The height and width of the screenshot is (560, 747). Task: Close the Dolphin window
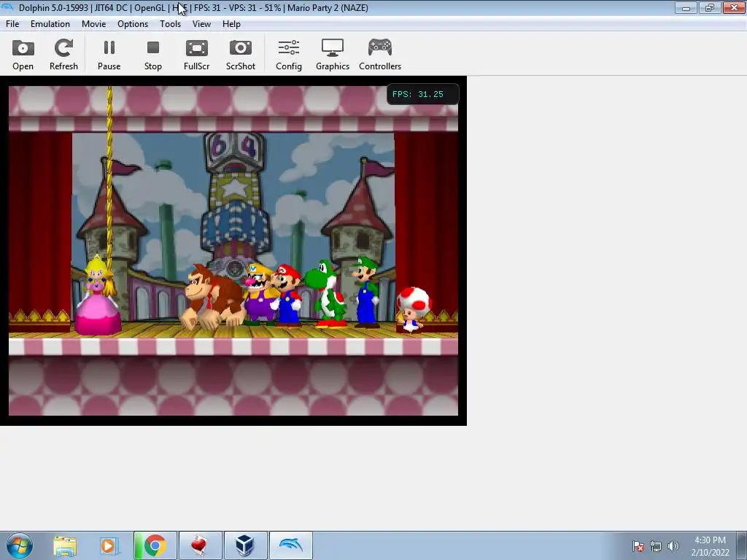(734, 7)
